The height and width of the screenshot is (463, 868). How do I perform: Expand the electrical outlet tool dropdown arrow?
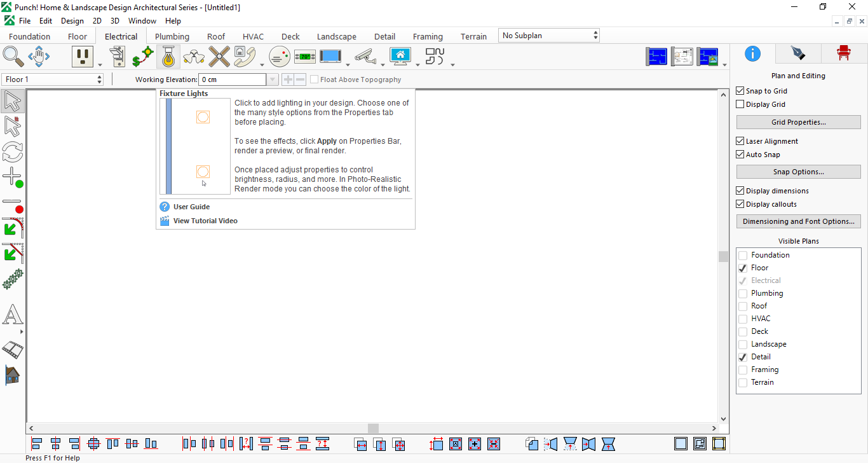coord(100,64)
